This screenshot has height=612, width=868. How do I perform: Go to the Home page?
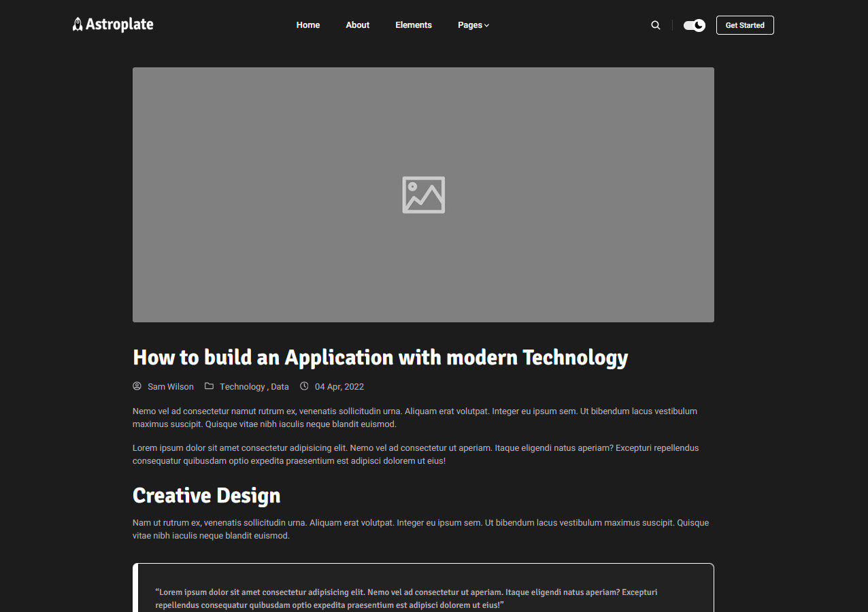(307, 25)
